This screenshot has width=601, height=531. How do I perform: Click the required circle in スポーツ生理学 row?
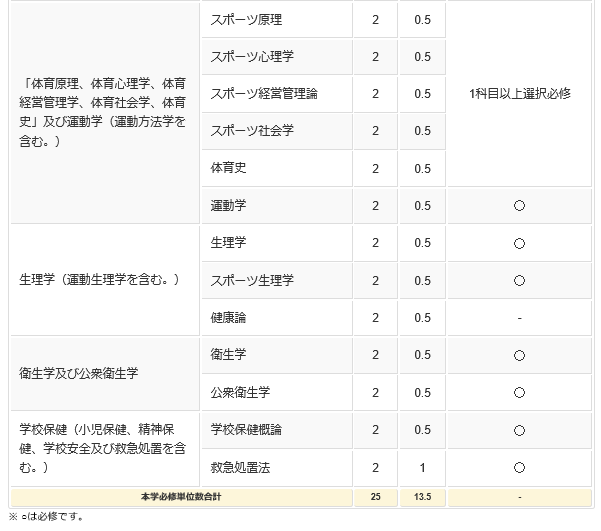(x=519, y=281)
